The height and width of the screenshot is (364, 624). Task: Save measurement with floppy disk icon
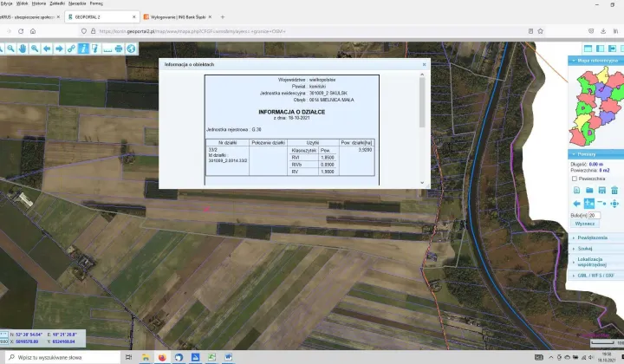click(x=602, y=190)
